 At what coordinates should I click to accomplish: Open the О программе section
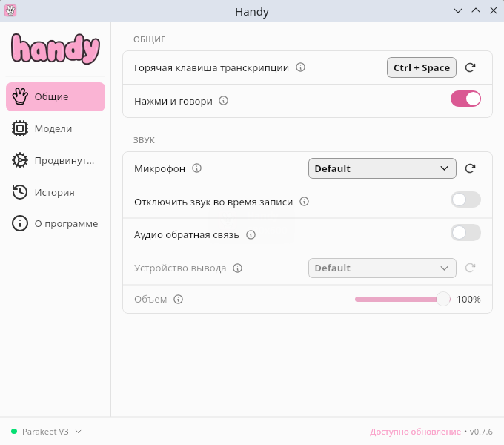[56, 223]
